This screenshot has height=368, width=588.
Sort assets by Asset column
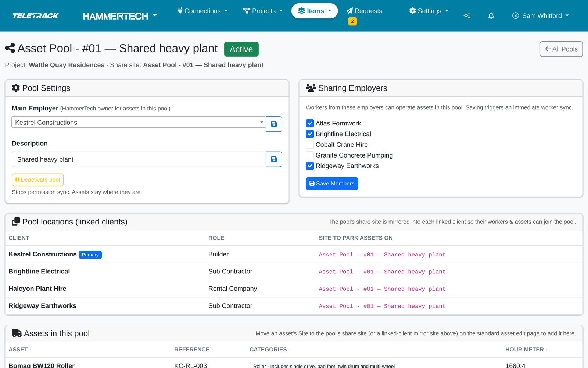(x=20, y=350)
